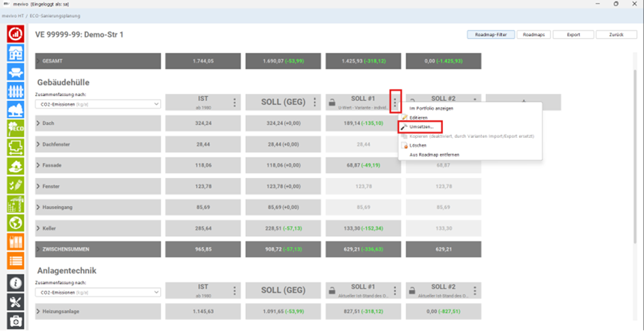Image resolution: width=644 pixels, height=331 pixels.
Task: Open the tools settings icon in sidebar
Action: 16,302
